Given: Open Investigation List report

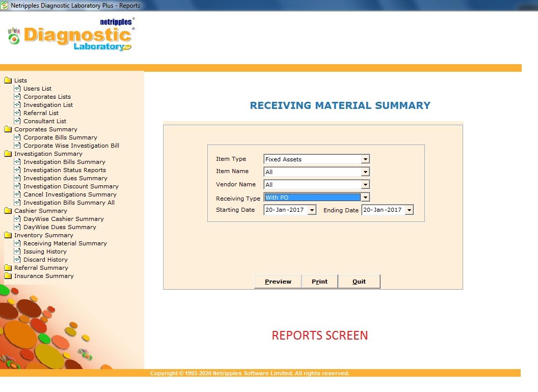Looking at the screenshot, I should [x=48, y=105].
